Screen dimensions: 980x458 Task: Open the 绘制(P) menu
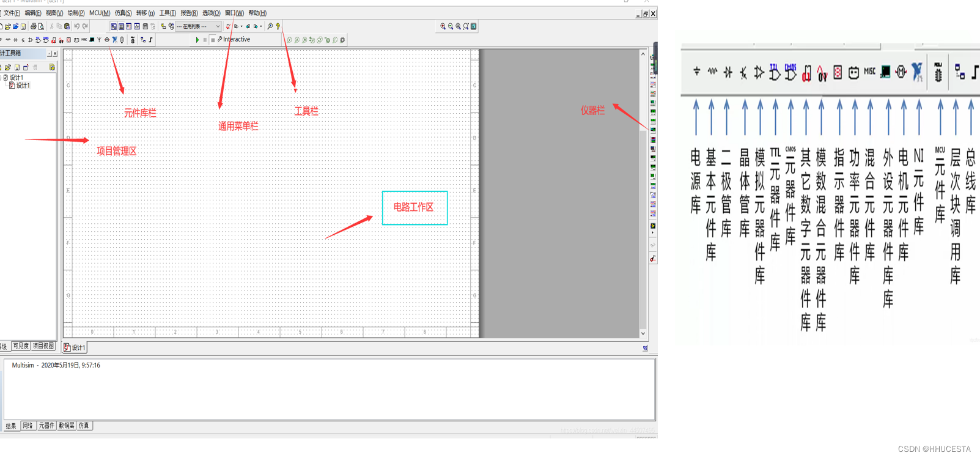pyautogui.click(x=76, y=13)
